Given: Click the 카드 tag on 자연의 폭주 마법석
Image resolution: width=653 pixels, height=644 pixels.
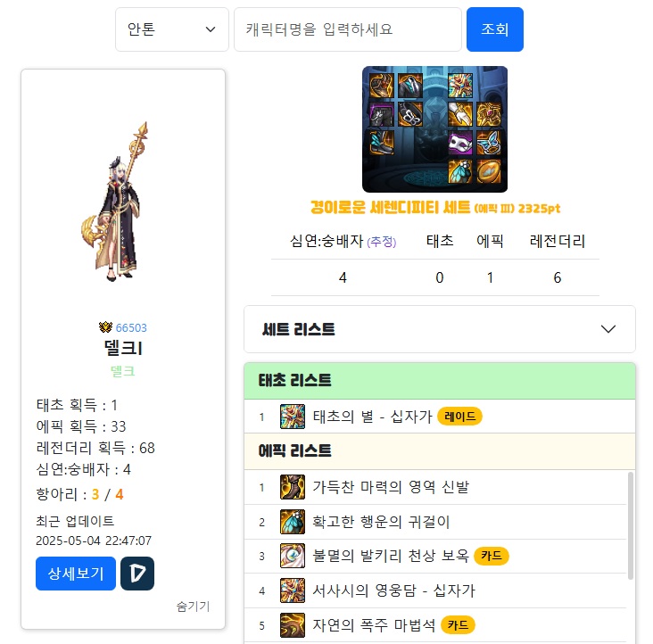Looking at the screenshot, I should pos(458,625).
